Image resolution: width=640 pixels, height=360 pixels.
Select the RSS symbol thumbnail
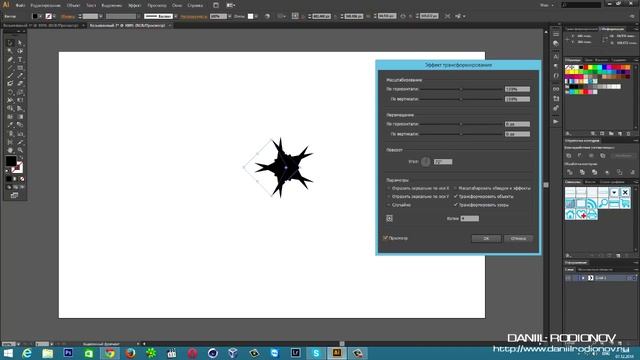(x=592, y=203)
